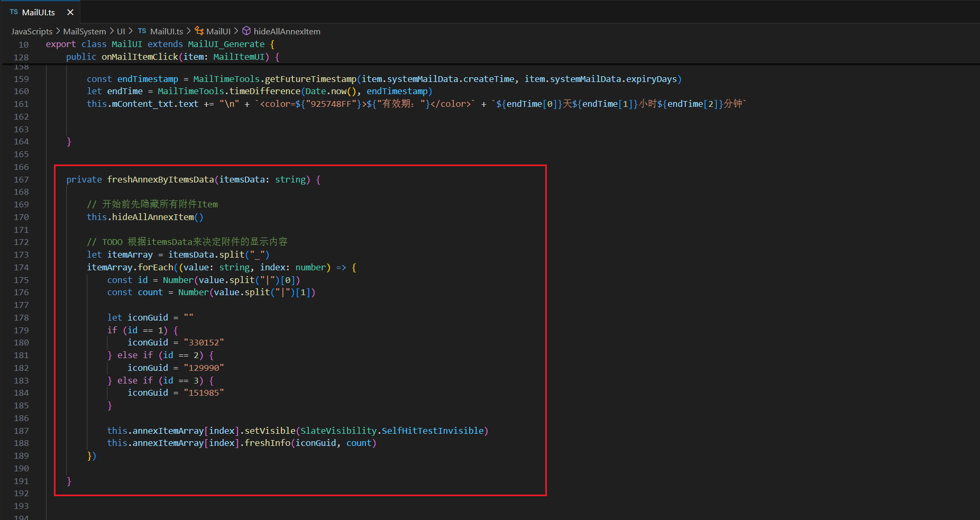980x520 pixels.
Task: Click the string "151985" on line 184
Action: pos(204,393)
